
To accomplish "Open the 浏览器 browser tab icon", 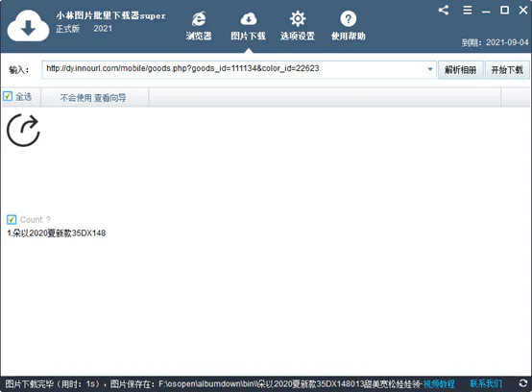I will pyautogui.click(x=199, y=18).
